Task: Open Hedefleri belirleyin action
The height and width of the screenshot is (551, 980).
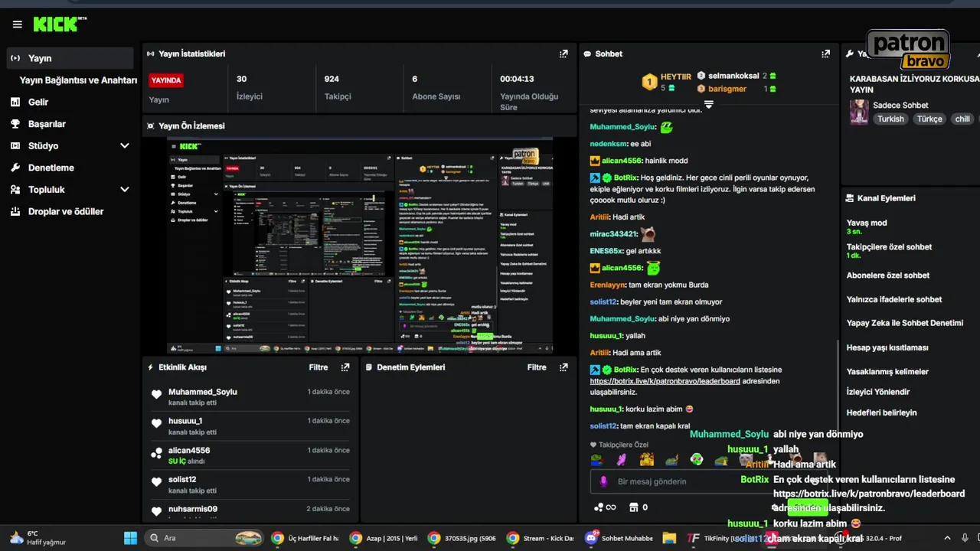Action: click(x=880, y=412)
